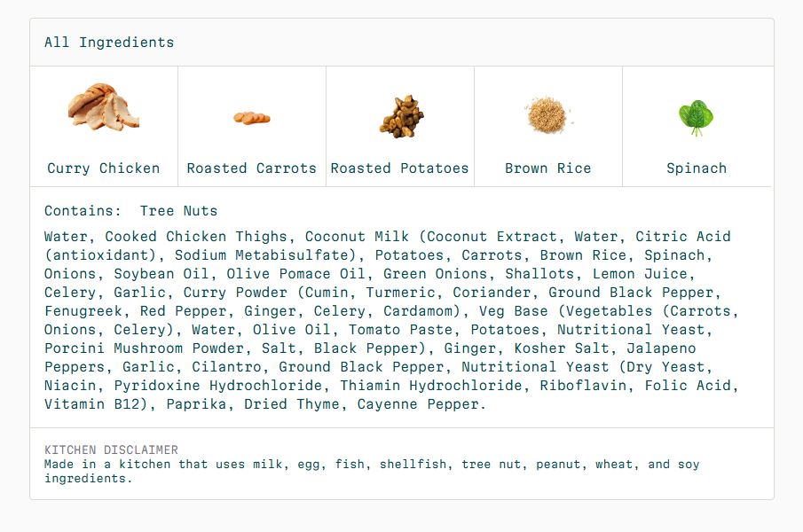803x532 pixels.
Task: Select the Roasted Potatoes label
Action: click(400, 168)
